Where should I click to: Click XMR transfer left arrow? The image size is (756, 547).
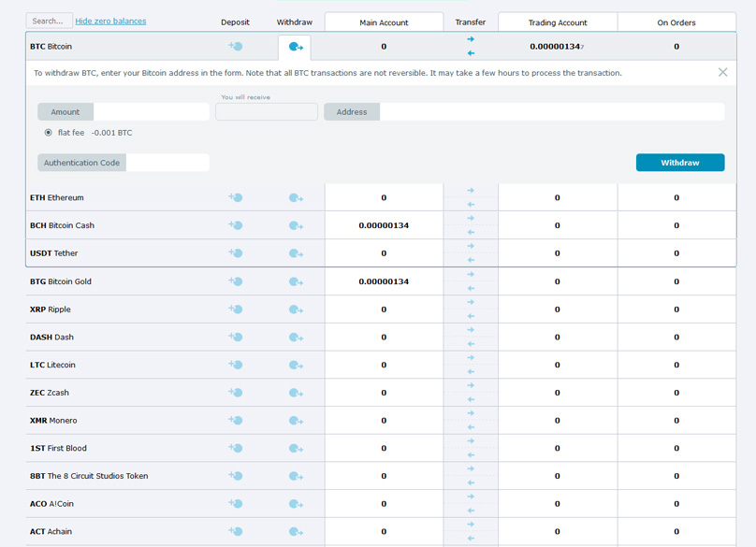[471, 427]
